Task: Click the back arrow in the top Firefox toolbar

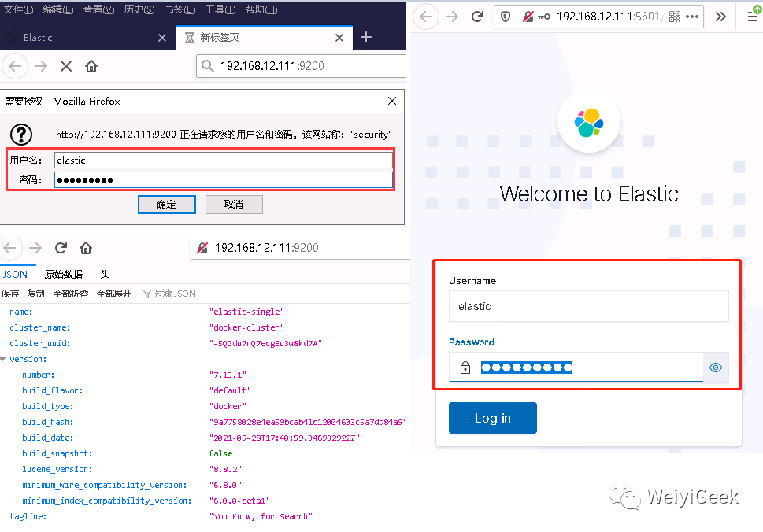Action: click(15, 66)
